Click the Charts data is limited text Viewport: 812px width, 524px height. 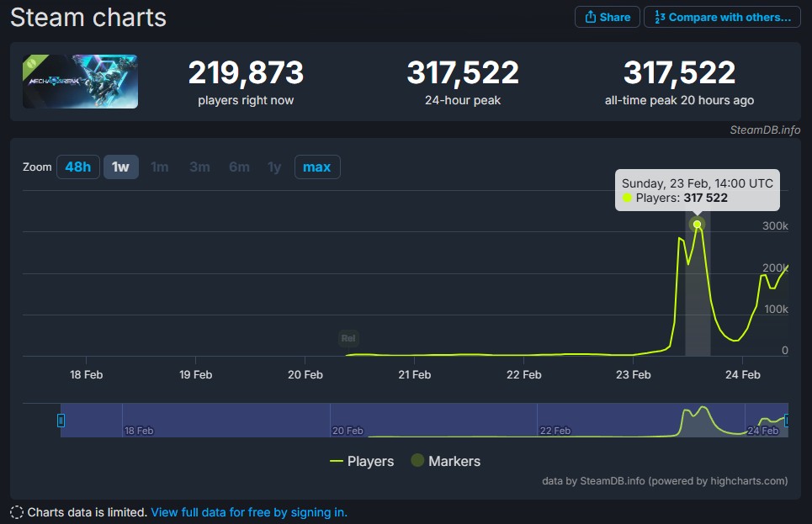[x=88, y=512]
